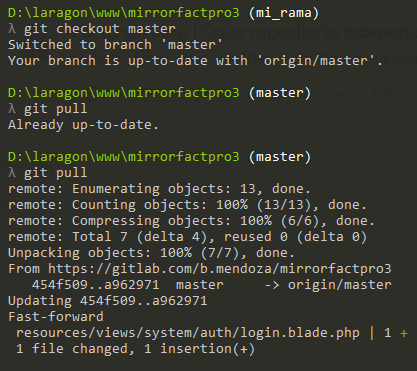Image resolution: width=417 pixels, height=371 pixels.
Task: Select the 'Counting objects: 100% (13/13)' line
Action: (187, 205)
